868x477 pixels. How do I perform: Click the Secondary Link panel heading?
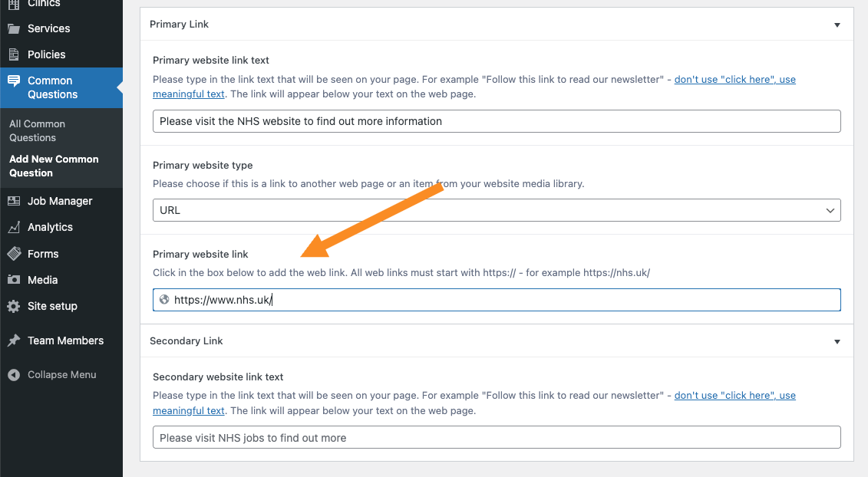pos(186,340)
